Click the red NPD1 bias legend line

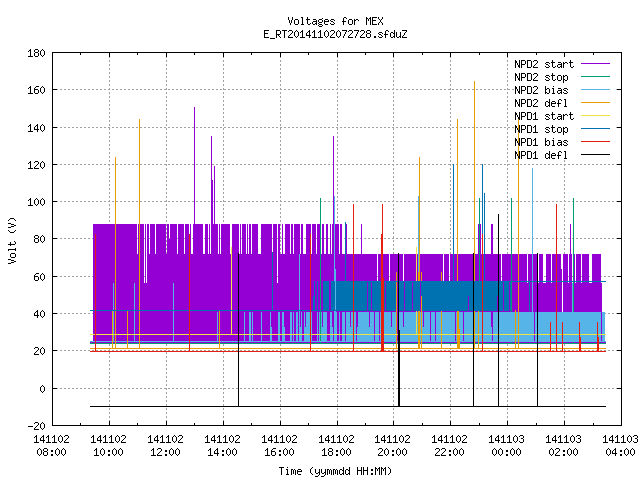595,142
